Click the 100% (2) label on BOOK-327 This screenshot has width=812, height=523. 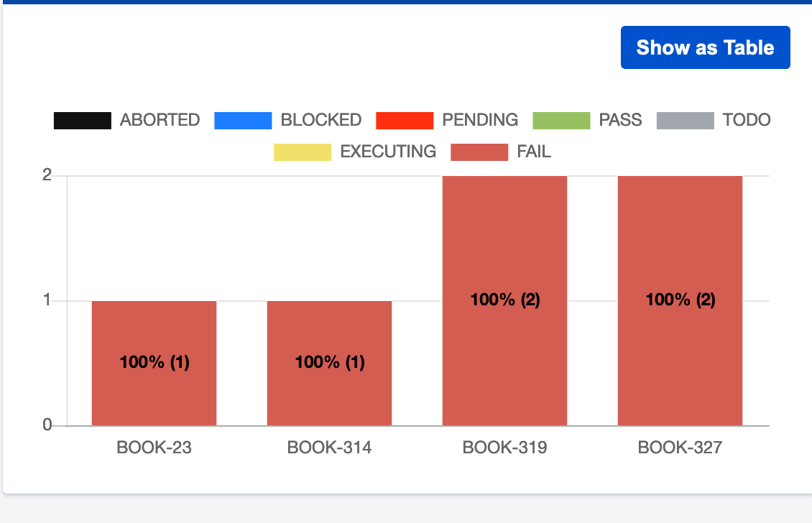pos(680,300)
